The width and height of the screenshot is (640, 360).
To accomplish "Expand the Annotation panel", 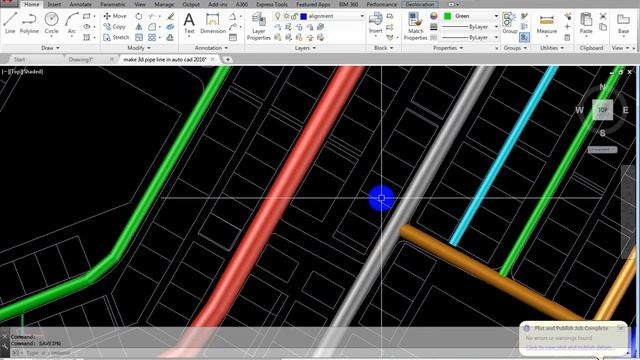I will [211, 48].
